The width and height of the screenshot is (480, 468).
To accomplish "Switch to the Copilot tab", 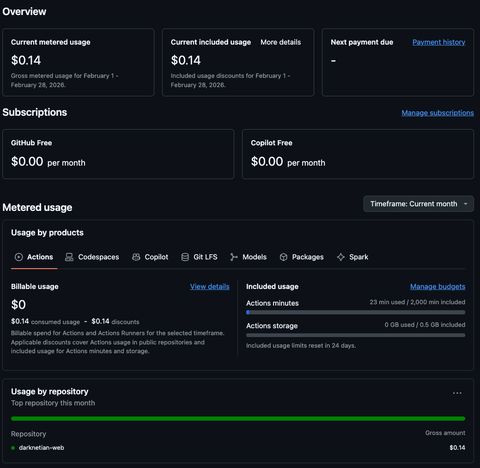I will [150, 257].
